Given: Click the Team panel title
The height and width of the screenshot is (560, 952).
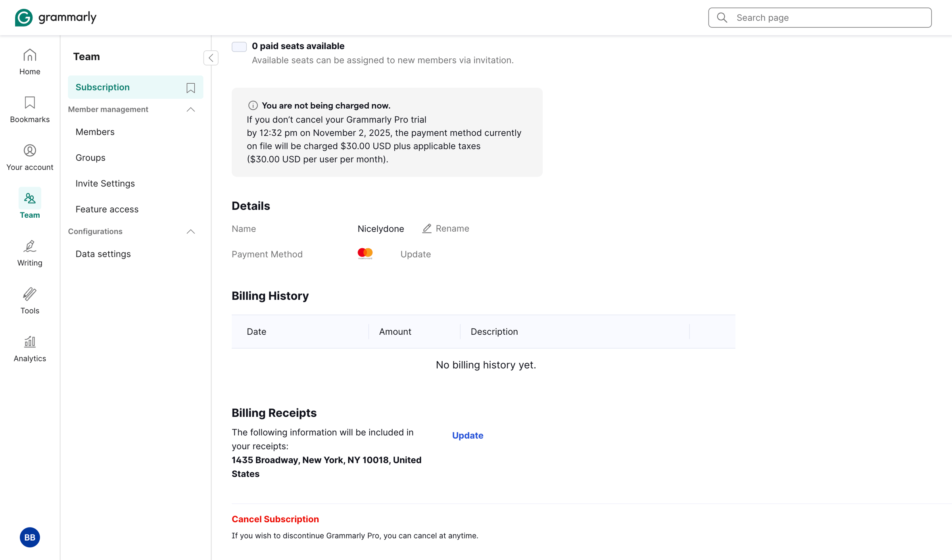Looking at the screenshot, I should point(86,57).
